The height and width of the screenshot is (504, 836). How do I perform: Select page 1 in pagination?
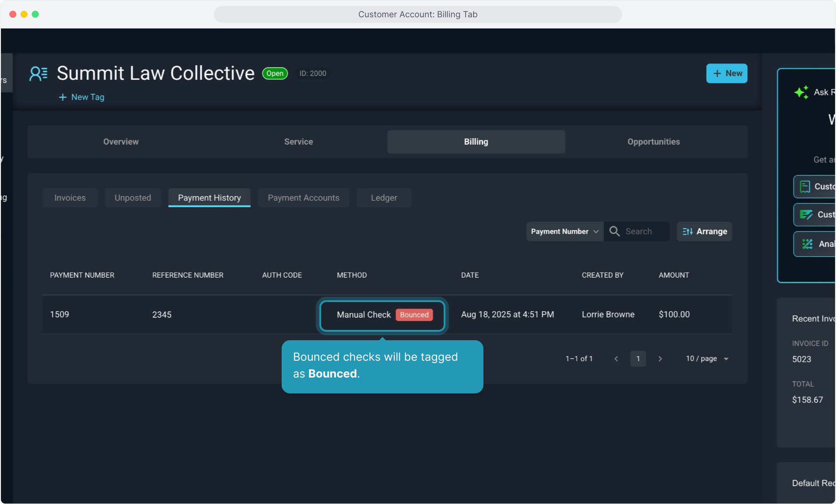click(638, 359)
